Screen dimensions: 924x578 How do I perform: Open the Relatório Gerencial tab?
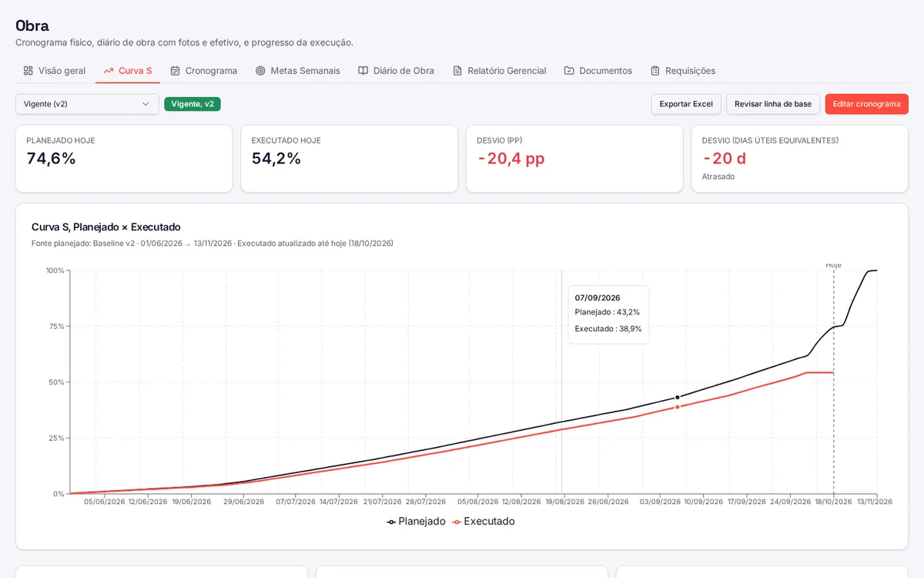pyautogui.click(x=500, y=71)
